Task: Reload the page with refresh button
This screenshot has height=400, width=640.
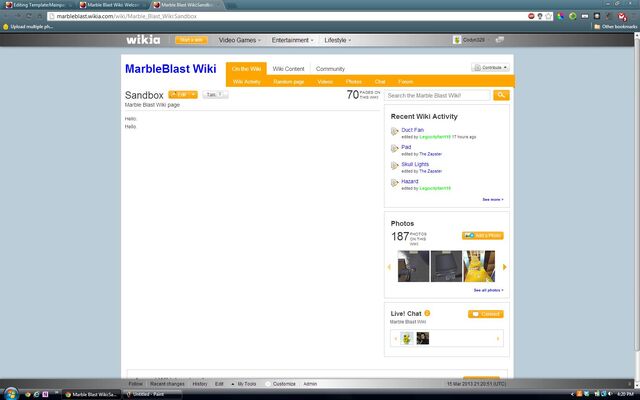Action: (x=29, y=16)
